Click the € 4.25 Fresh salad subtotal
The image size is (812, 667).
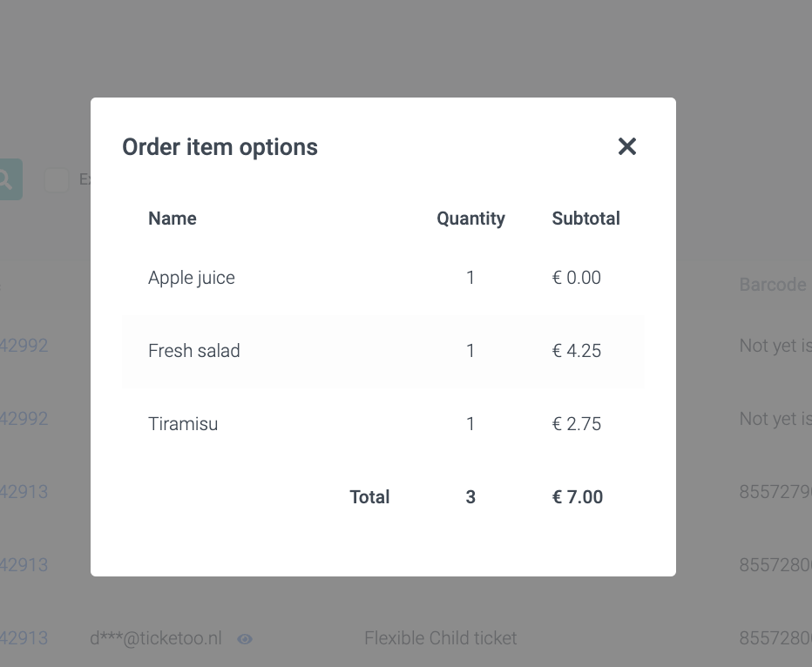pyautogui.click(x=577, y=351)
